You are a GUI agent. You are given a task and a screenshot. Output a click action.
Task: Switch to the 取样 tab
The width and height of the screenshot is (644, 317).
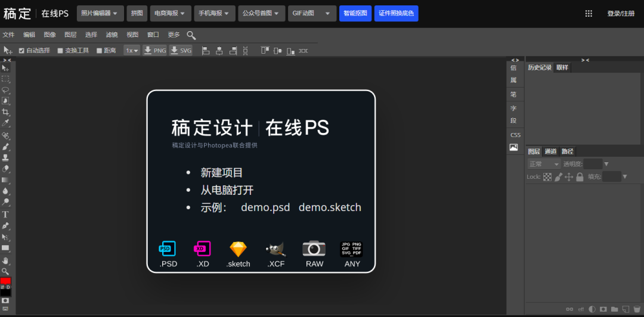pyautogui.click(x=562, y=68)
